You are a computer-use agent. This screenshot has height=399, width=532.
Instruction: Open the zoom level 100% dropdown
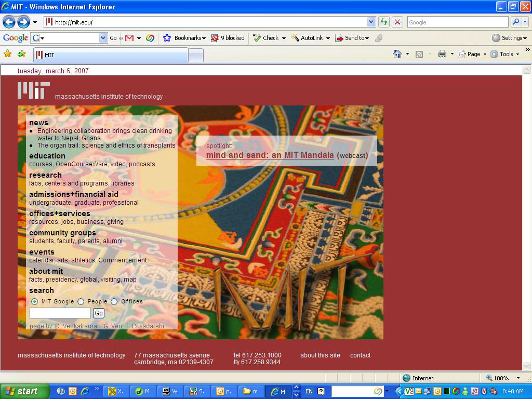tap(518, 378)
